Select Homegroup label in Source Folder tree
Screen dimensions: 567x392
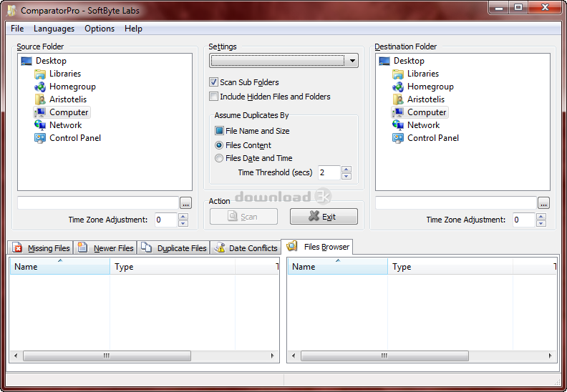tap(73, 87)
